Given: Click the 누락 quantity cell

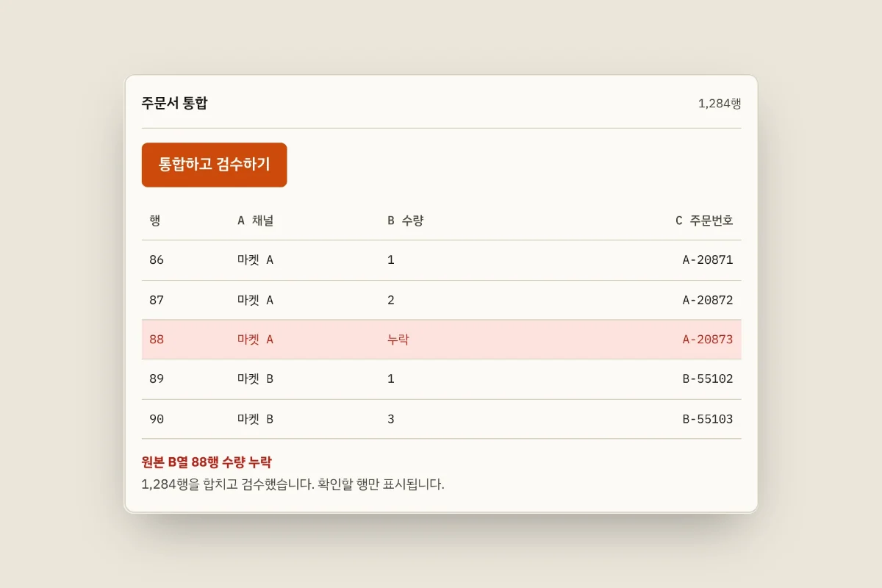Looking at the screenshot, I should tap(398, 340).
